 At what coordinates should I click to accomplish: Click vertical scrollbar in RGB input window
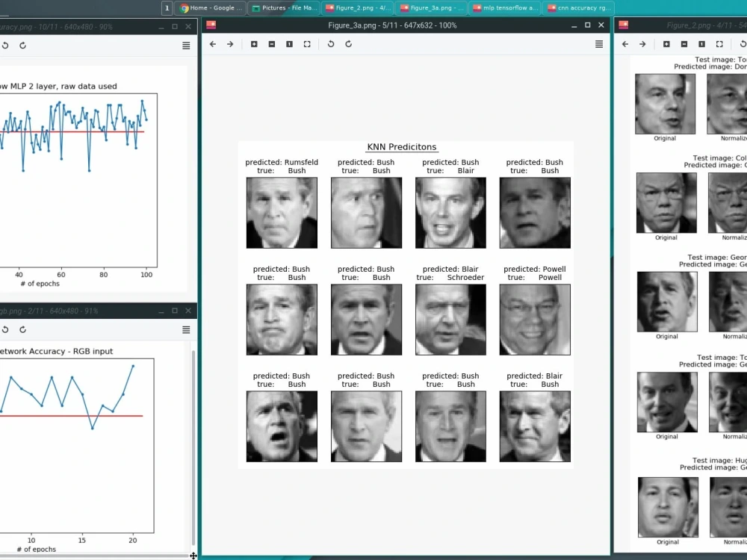tap(193, 447)
